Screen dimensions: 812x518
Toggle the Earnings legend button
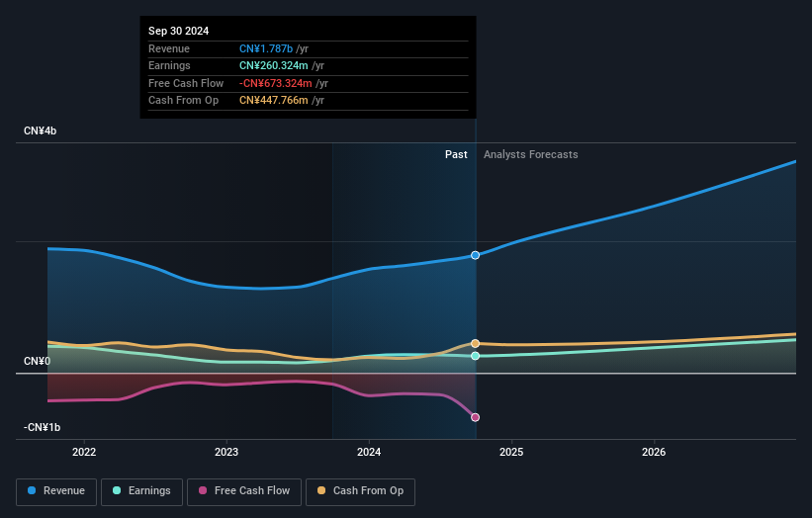(x=141, y=491)
